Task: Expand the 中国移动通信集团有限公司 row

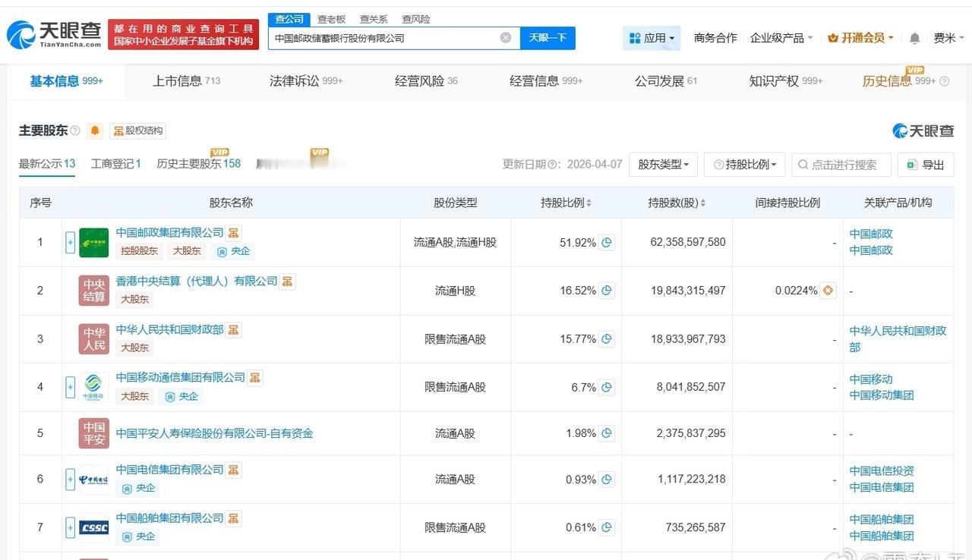Action: [x=71, y=387]
